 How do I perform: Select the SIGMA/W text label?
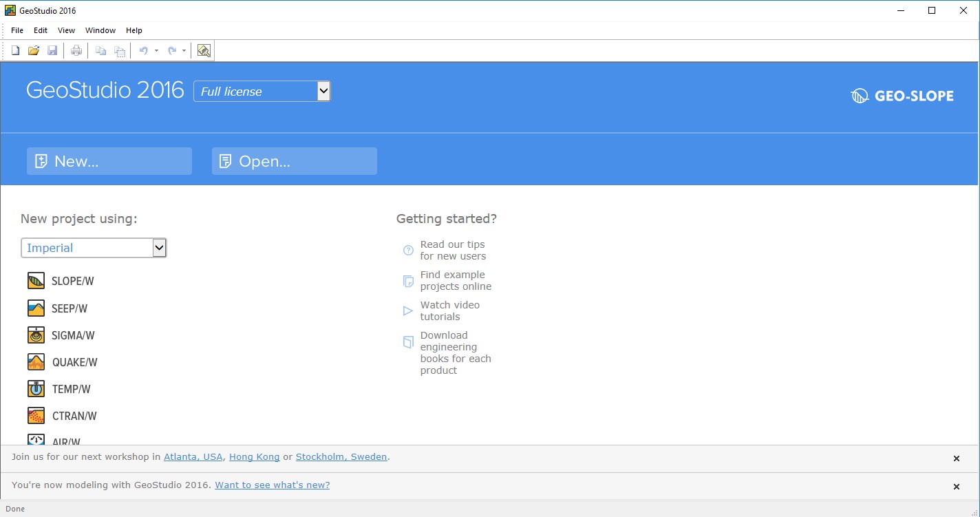pyautogui.click(x=73, y=335)
